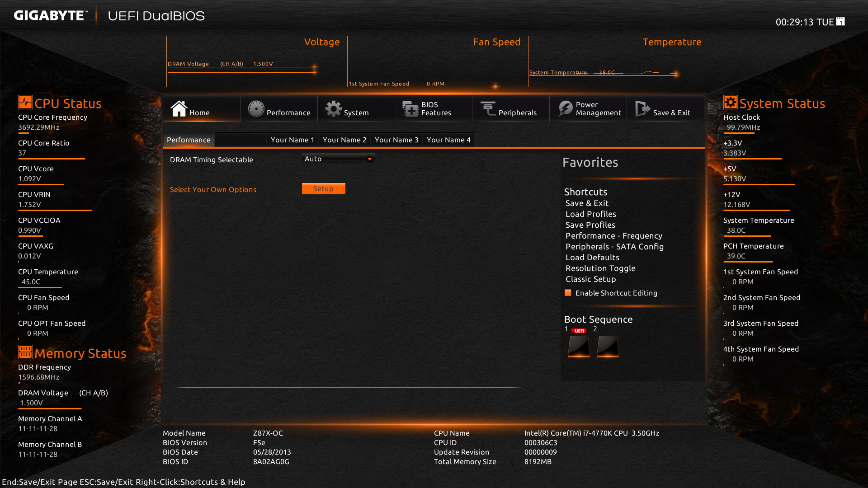Viewport: 868px width, 488px height.
Task: Select second boot device drive icon
Action: point(608,346)
